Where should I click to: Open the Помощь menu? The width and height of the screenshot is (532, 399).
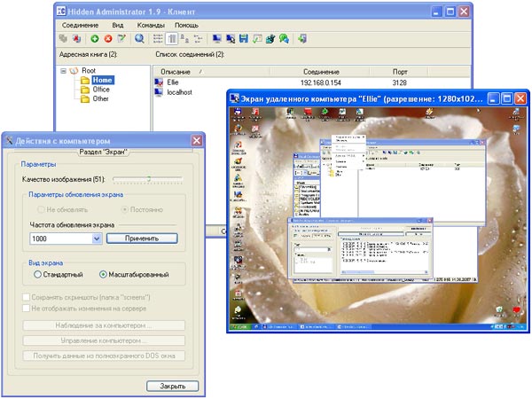pyautogui.click(x=186, y=25)
